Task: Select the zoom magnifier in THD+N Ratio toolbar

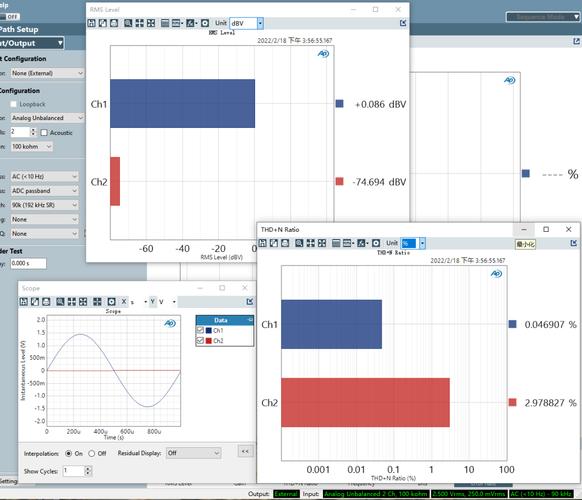Action: (299, 243)
